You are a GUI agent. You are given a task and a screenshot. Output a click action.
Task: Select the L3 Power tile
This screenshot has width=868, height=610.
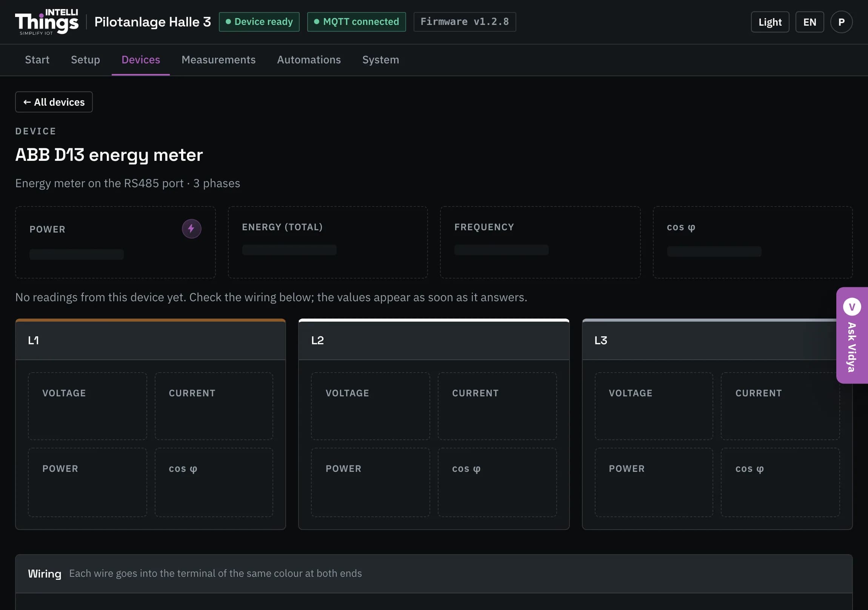[654, 482]
